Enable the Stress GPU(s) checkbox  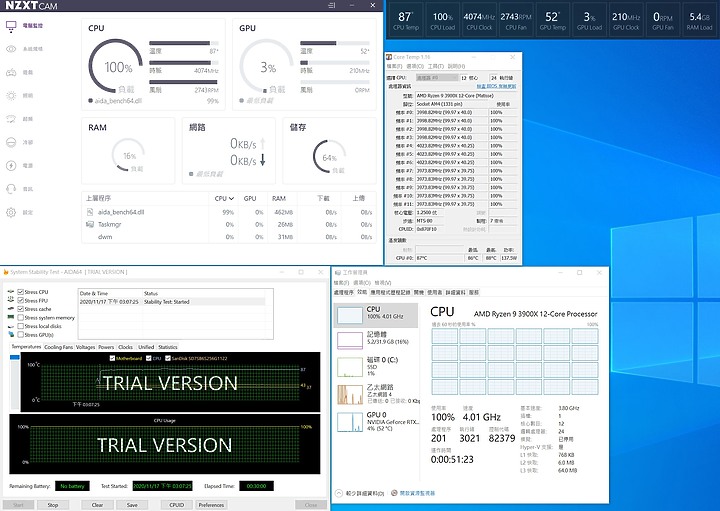(20, 335)
